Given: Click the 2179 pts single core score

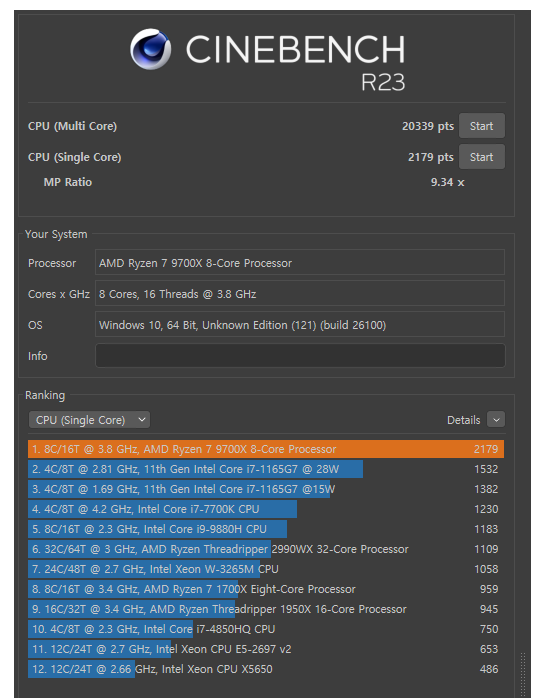Looking at the screenshot, I should click(x=430, y=157).
